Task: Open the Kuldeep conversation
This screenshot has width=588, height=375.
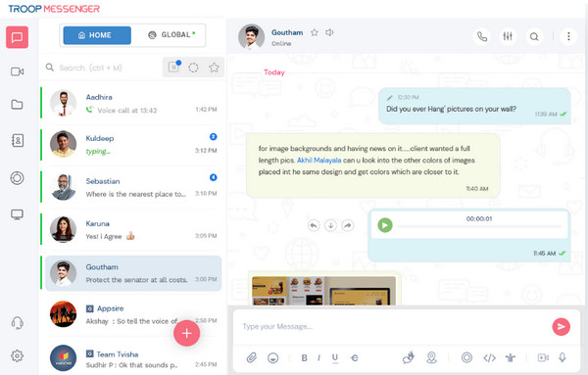Action: (x=131, y=144)
